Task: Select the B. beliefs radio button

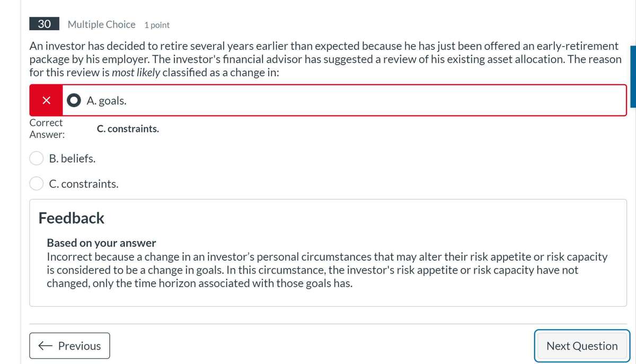Action: coord(37,158)
